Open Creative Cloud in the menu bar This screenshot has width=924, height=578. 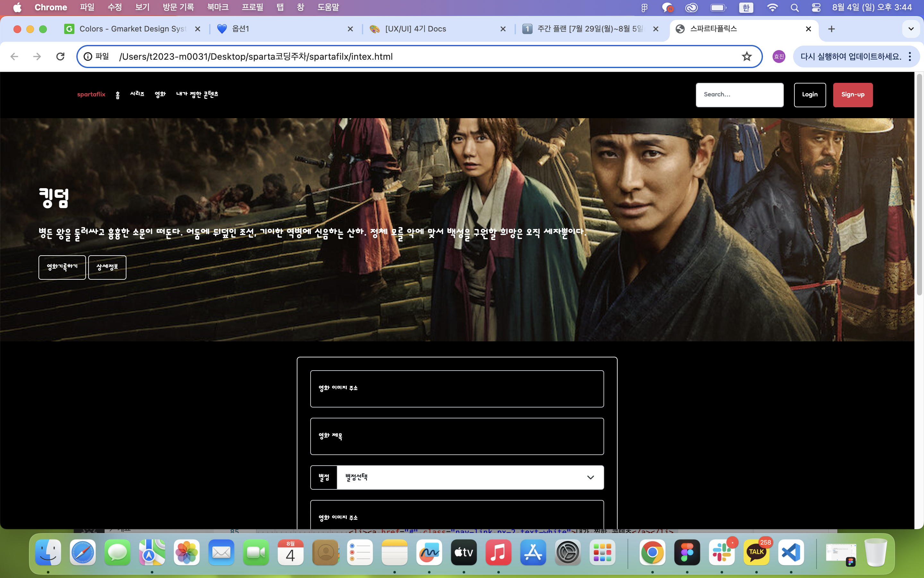click(x=691, y=8)
